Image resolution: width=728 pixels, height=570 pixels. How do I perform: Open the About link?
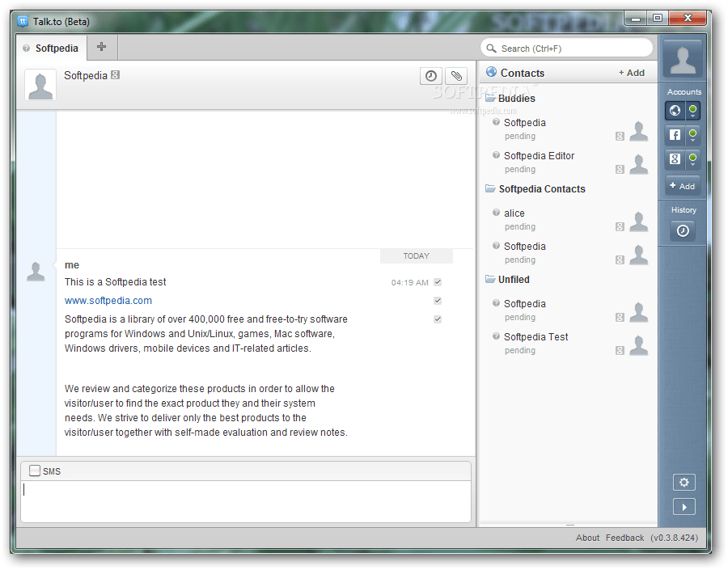[587, 538]
